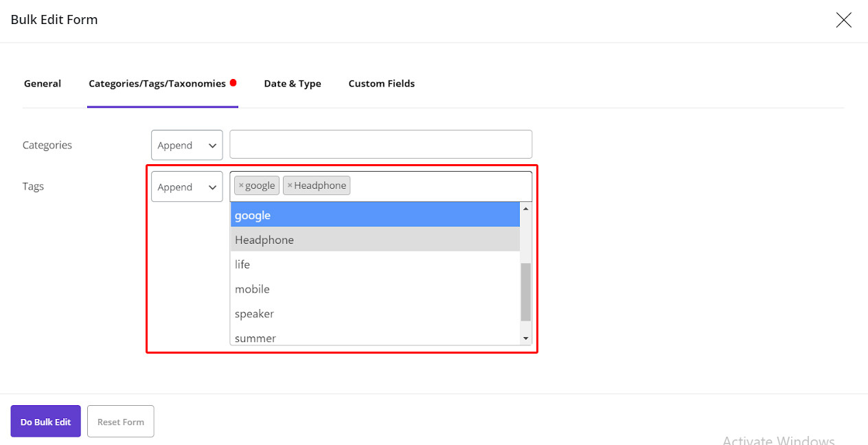Remove the Headphone tag chip
The height and width of the screenshot is (445, 868).
pos(290,185)
